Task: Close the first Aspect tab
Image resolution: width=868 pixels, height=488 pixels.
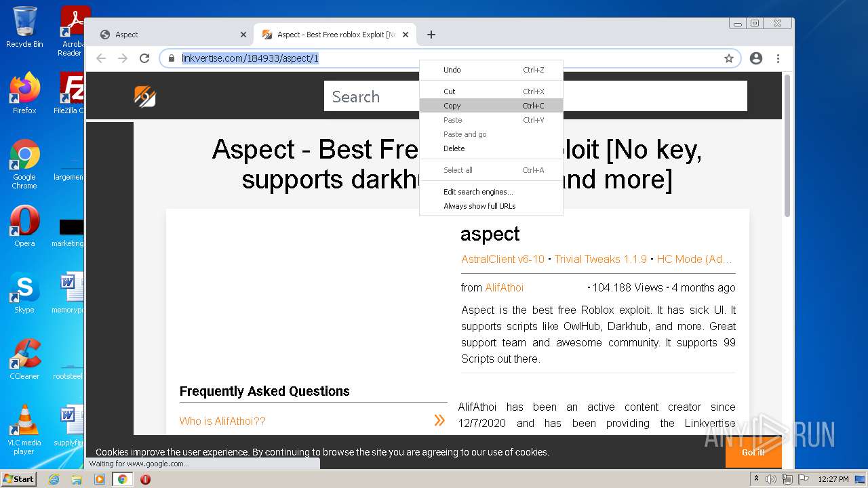Action: 243,35
